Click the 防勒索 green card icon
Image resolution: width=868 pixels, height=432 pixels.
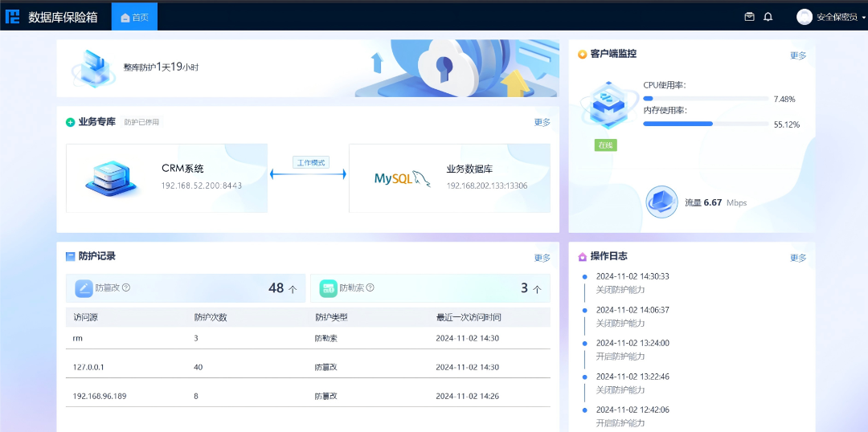click(x=328, y=288)
